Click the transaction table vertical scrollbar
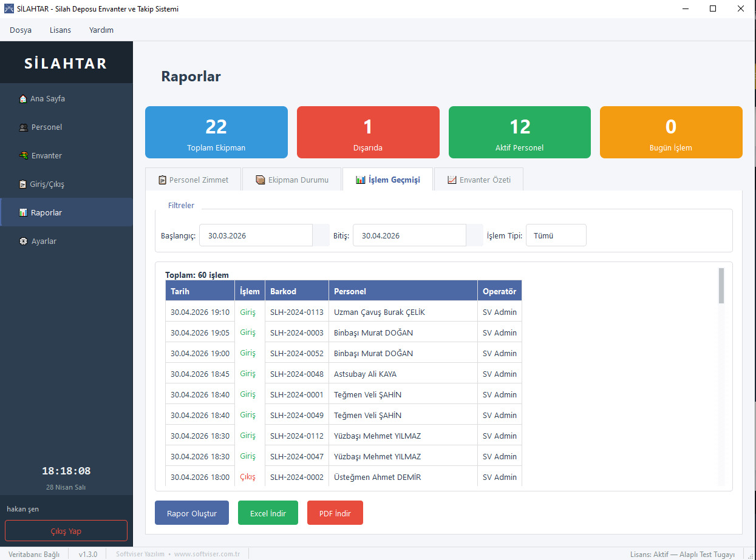The width and height of the screenshot is (756, 560). coord(721,376)
